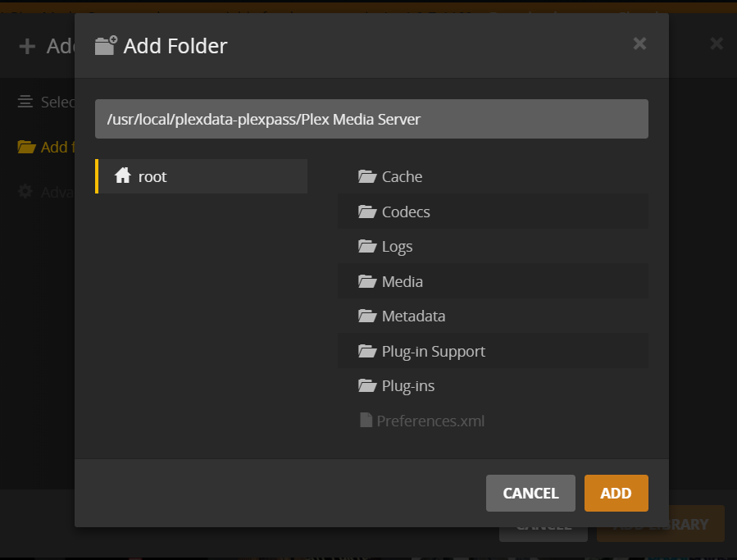
Task: Click the Plug-ins folder icon
Action: (366, 385)
